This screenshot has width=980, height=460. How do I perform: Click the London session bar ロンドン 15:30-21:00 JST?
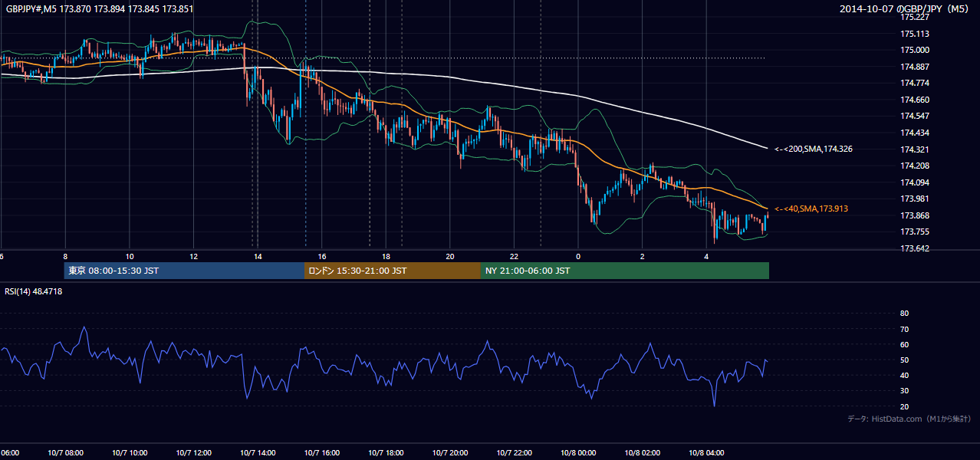click(393, 271)
